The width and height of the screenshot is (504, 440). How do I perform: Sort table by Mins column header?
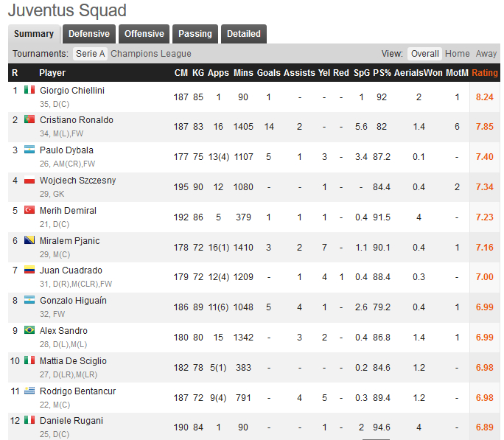pyautogui.click(x=242, y=73)
